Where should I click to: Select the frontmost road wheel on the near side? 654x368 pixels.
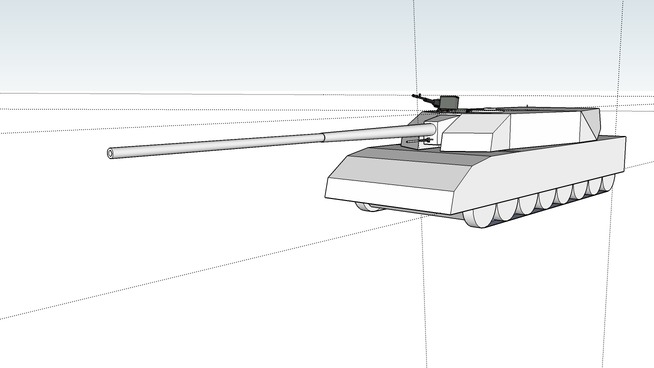click(479, 217)
